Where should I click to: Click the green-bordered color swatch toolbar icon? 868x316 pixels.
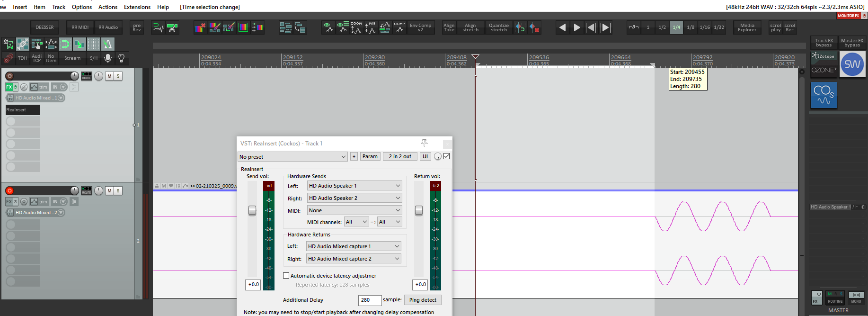(x=243, y=27)
